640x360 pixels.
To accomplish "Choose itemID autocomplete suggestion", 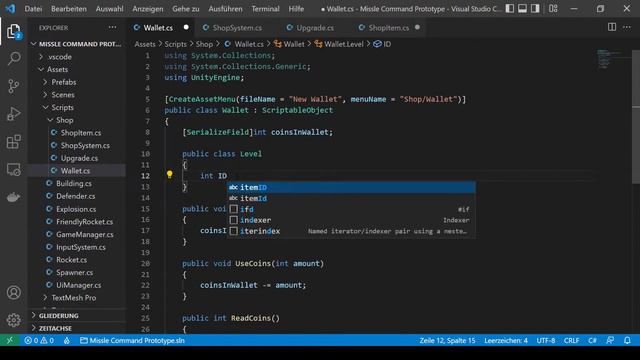I will click(x=351, y=187).
